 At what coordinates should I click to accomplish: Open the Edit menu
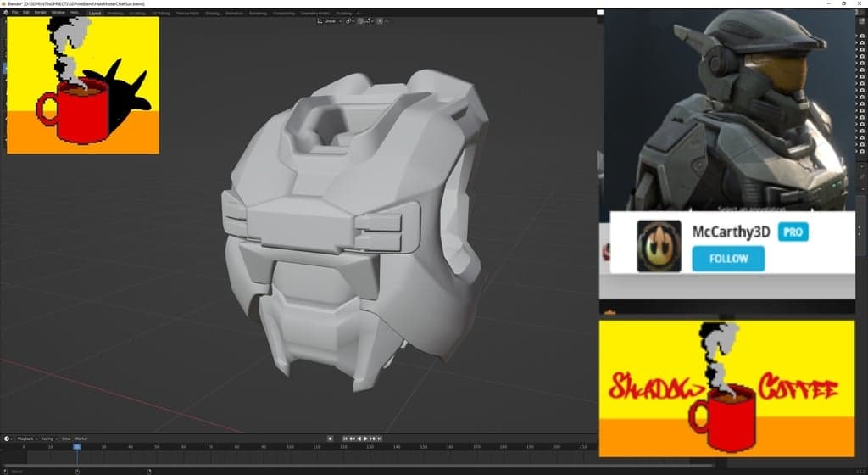click(26, 13)
